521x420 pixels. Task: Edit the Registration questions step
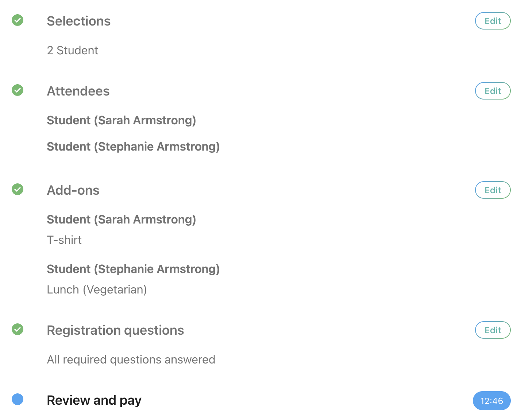click(x=493, y=330)
